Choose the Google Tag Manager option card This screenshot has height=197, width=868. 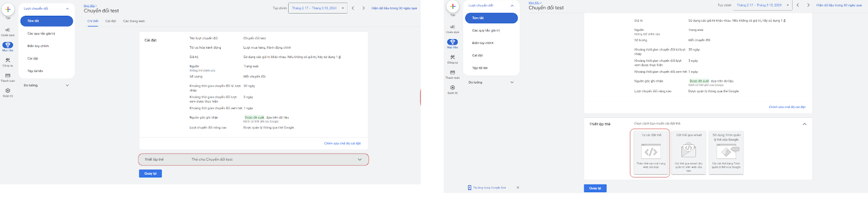tap(726, 152)
